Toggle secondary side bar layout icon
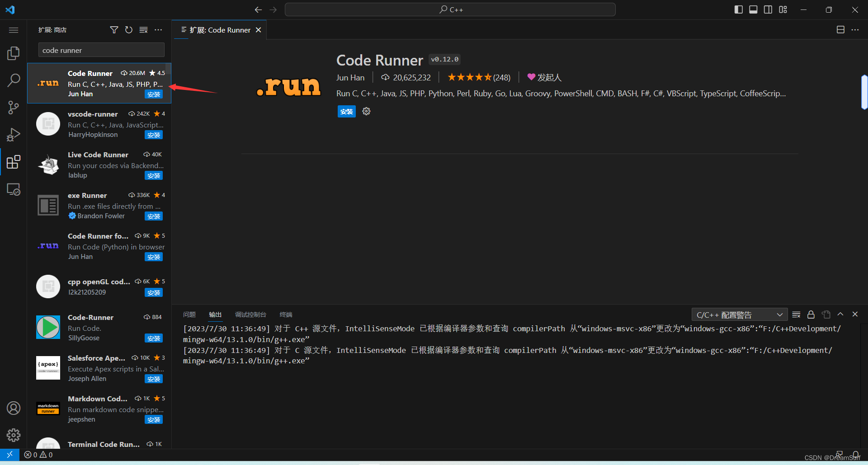This screenshot has height=465, width=868. tap(768, 9)
